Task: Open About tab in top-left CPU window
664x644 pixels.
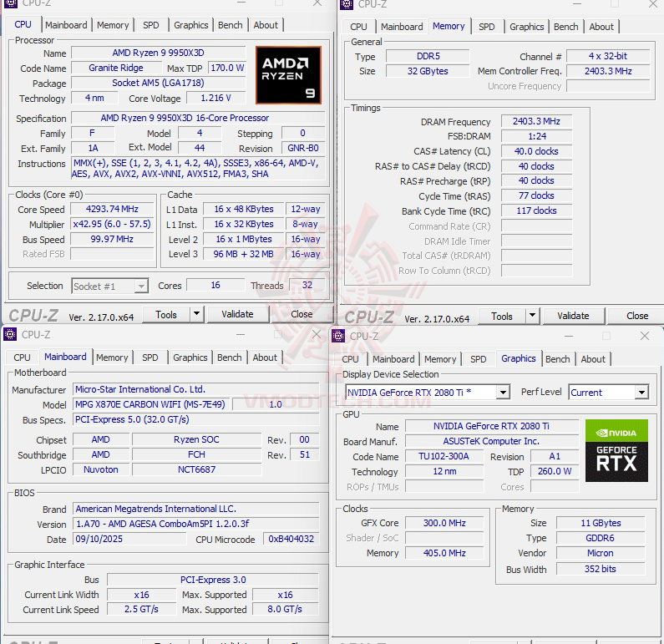Action: 266,25
